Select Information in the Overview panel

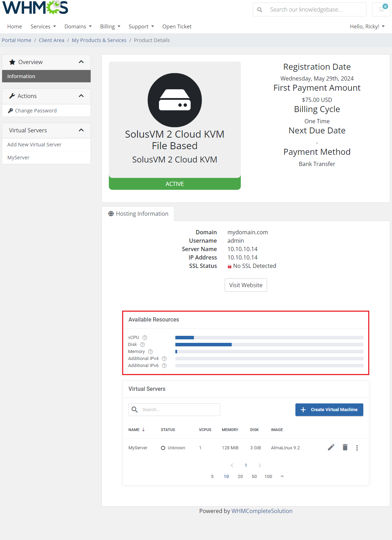[46, 76]
